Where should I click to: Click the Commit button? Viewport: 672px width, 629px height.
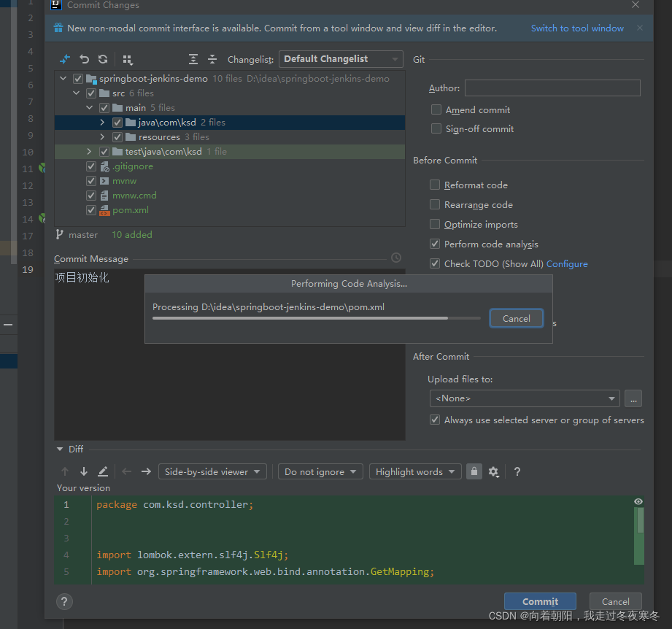pyautogui.click(x=540, y=601)
